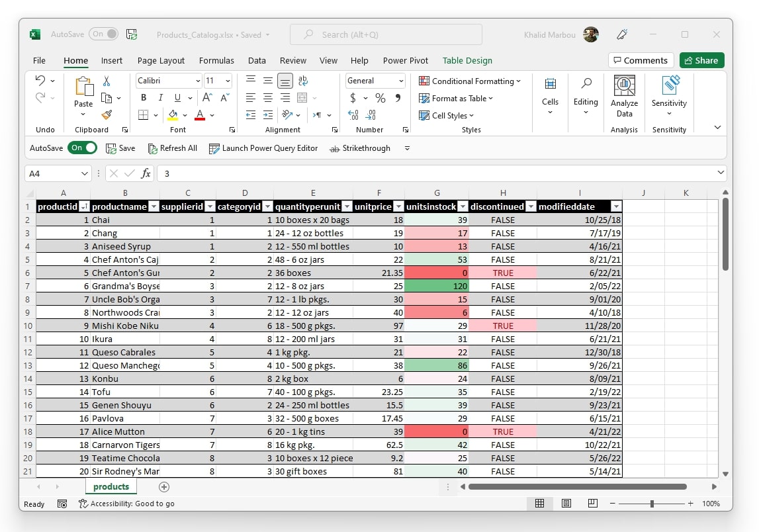Switch to the Formulas ribbon tab
This screenshot has height=532, width=759.
(x=216, y=60)
